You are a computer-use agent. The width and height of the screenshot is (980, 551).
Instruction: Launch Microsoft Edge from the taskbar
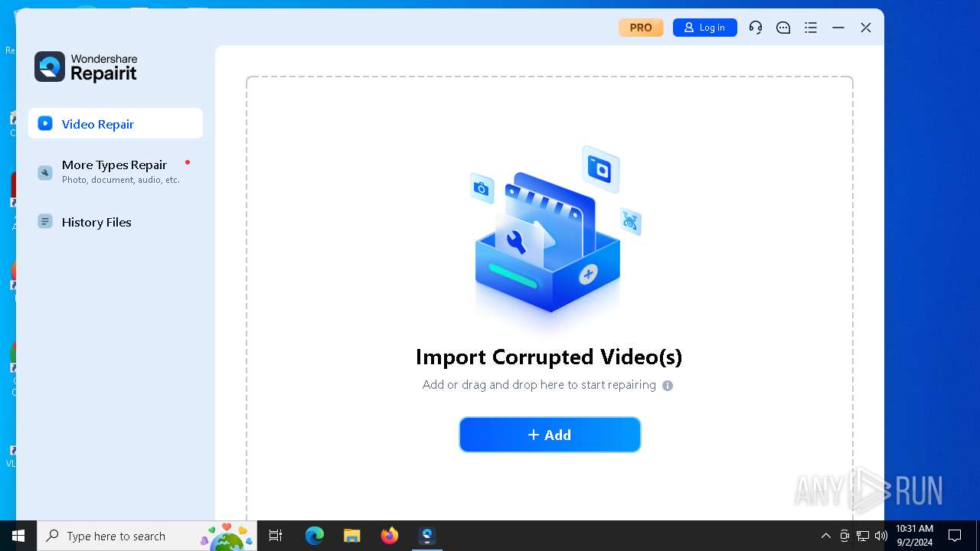coord(315,536)
